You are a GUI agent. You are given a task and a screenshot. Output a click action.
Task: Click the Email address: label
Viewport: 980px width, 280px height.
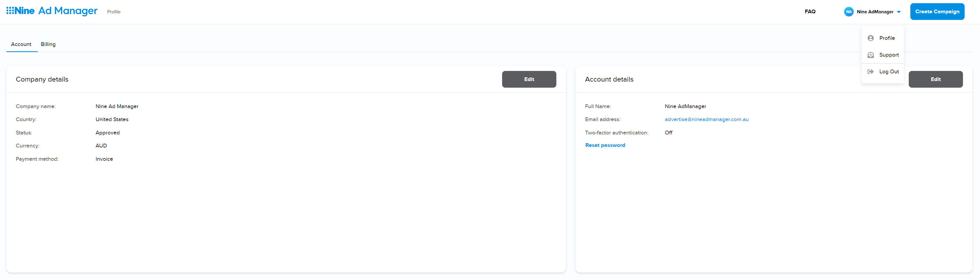[602, 119]
